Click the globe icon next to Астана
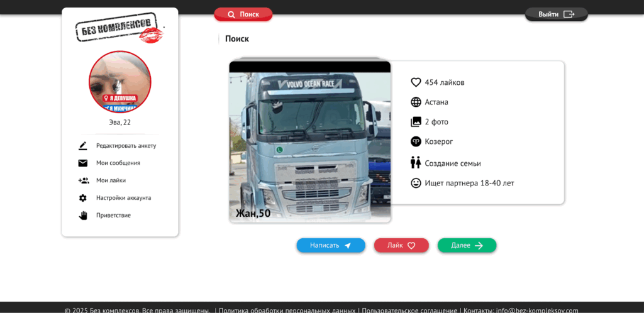This screenshot has height=313, width=644. click(416, 102)
